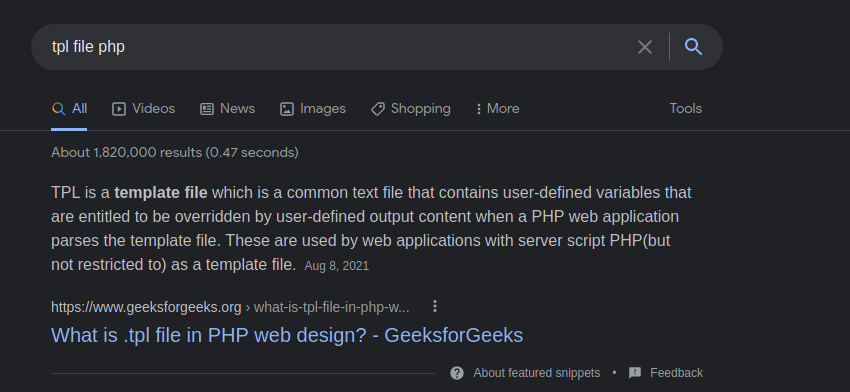Open the Tools options
This screenshot has width=850, height=392.
(685, 109)
